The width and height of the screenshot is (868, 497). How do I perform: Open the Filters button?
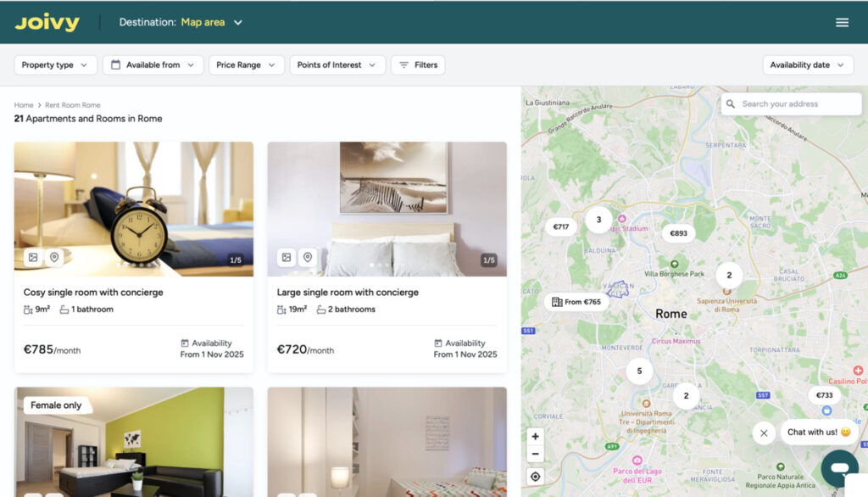(418, 64)
